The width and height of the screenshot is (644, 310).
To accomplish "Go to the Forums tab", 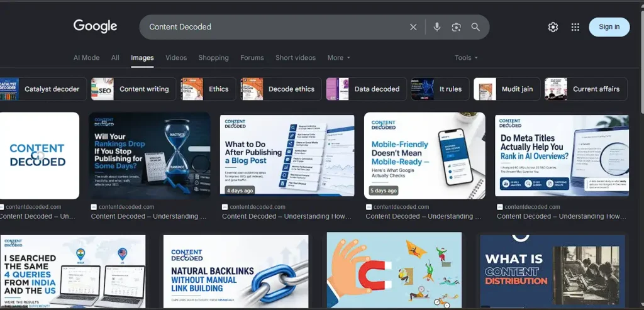I will (252, 58).
